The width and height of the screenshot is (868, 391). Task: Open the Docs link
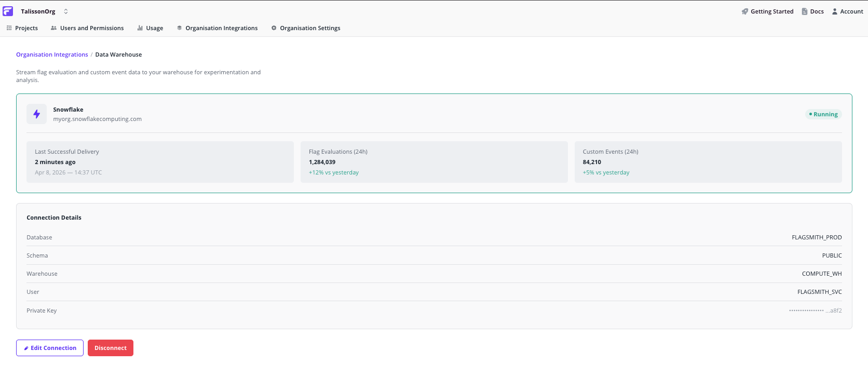point(817,11)
